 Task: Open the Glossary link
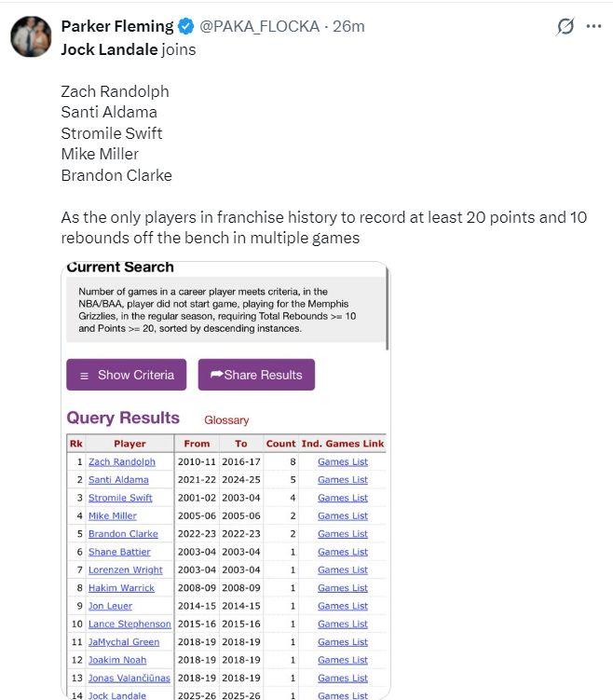[x=226, y=420]
